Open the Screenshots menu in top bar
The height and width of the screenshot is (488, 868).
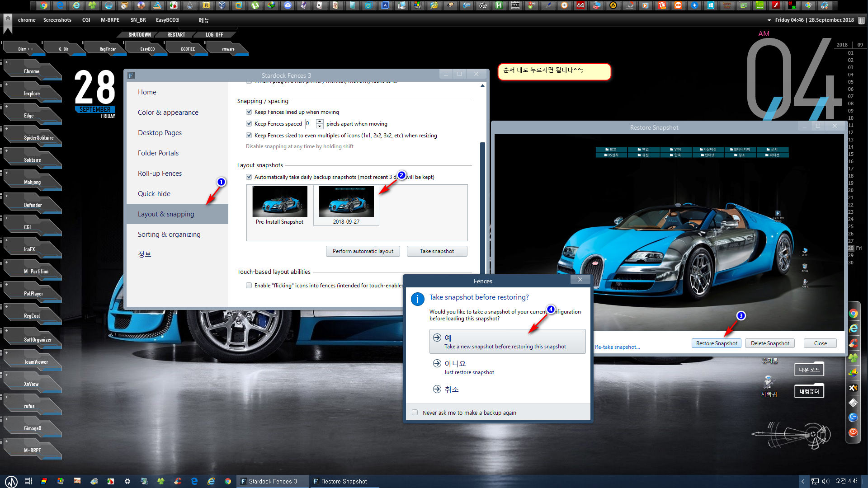point(57,20)
